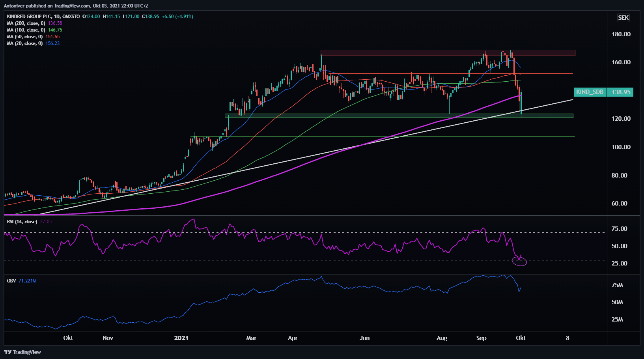
Task: Select the MA (100, close, 0) indicator legend
Action: tap(26, 30)
